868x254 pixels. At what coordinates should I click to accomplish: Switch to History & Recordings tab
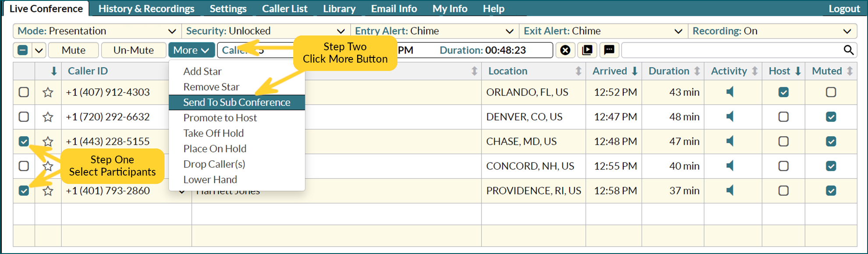pyautogui.click(x=146, y=9)
